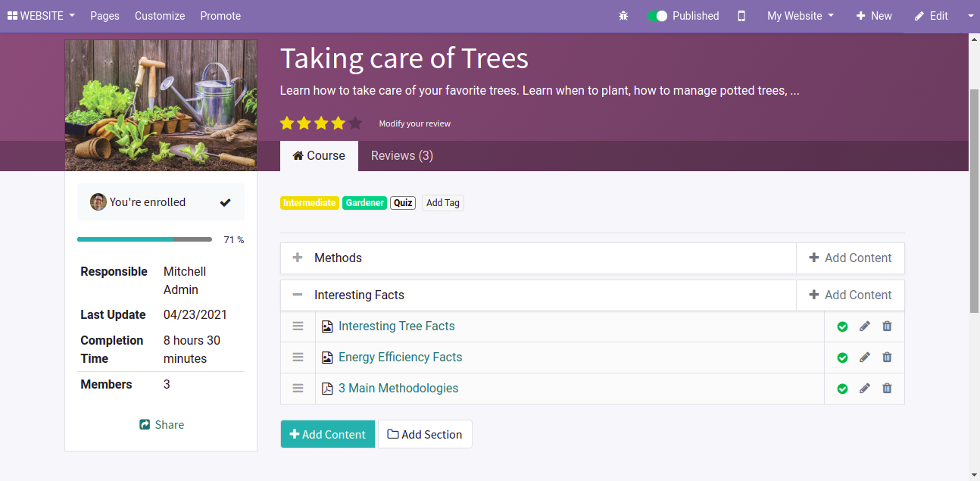This screenshot has width=980, height=481.
Task: Open mobile preview phone icon
Action: [741, 16]
